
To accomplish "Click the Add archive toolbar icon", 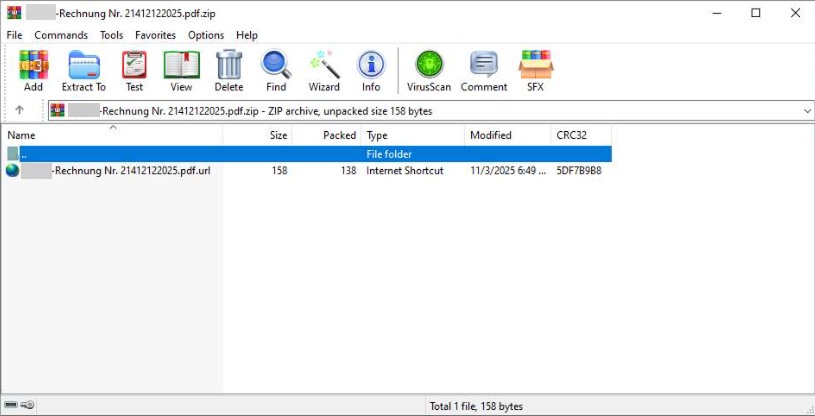I will [x=33, y=70].
